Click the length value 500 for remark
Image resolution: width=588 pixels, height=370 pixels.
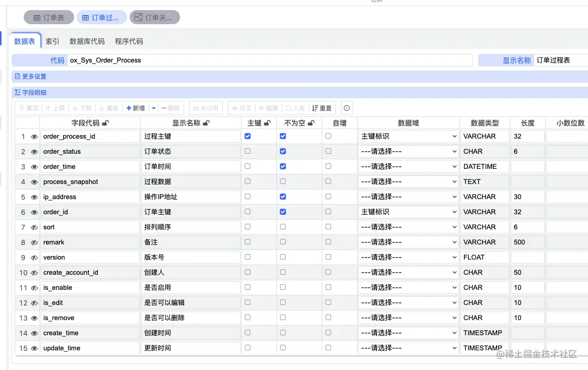click(527, 242)
